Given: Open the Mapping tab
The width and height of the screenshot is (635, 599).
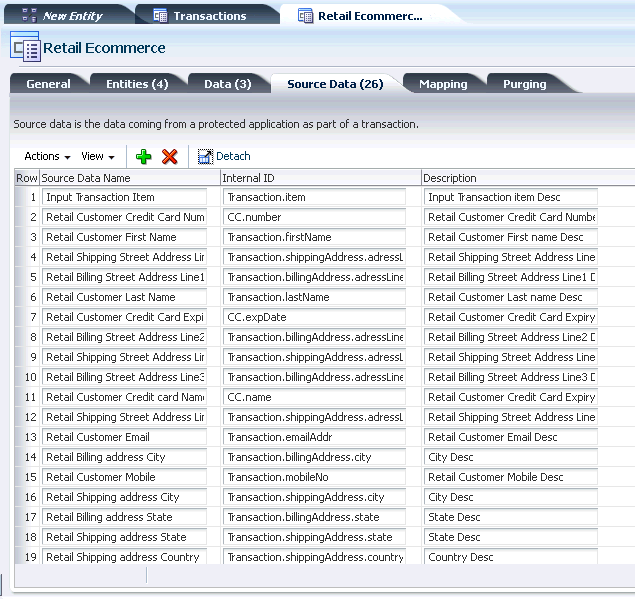Looking at the screenshot, I should coord(443,84).
